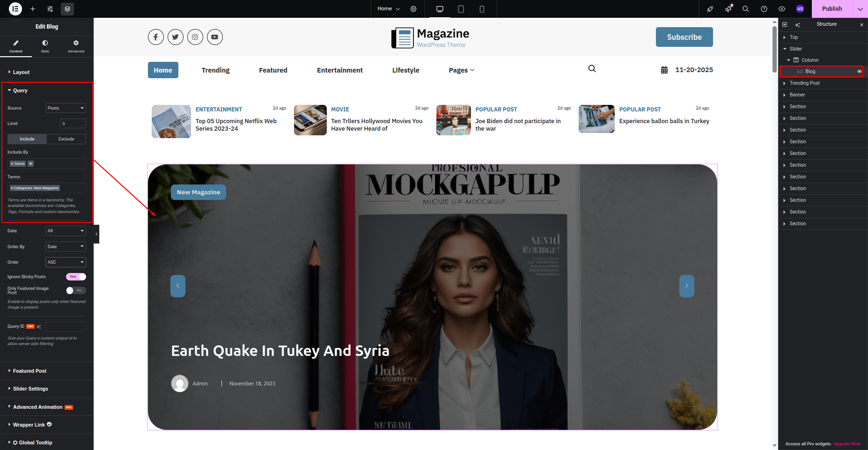Toggle Ignore Sticky Posts switch
This screenshot has height=450, width=868.
click(x=76, y=277)
